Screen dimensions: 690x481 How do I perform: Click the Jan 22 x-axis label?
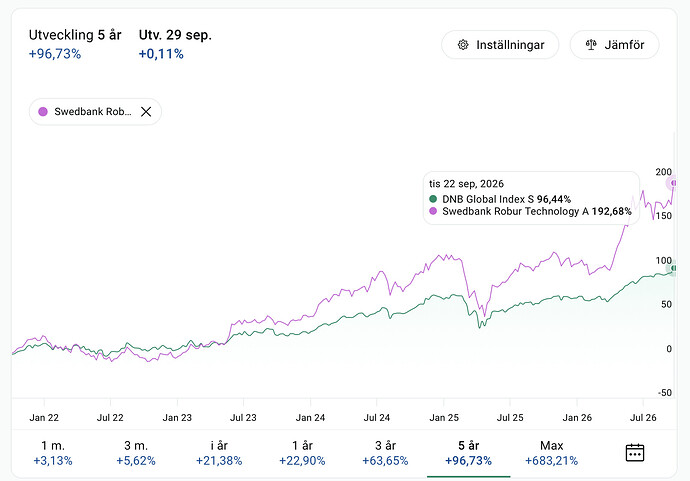(44, 418)
